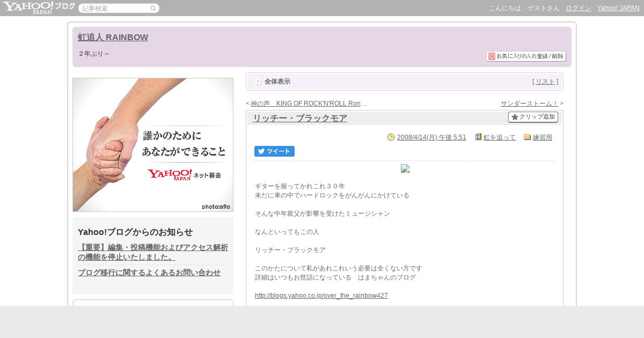Image resolution: width=644 pixels, height=338 pixels.
Task: Click the Yahoo! Japan Blog logo
Action: [39, 8]
